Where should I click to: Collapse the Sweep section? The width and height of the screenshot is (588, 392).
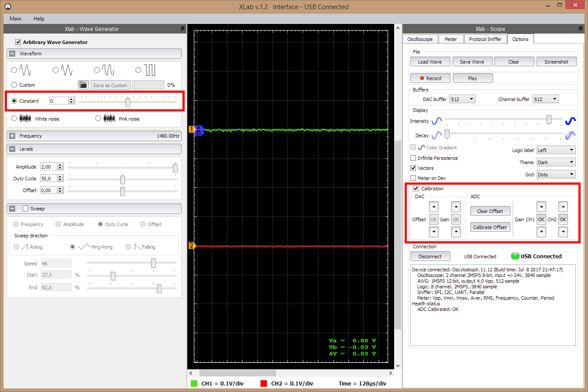pos(12,209)
